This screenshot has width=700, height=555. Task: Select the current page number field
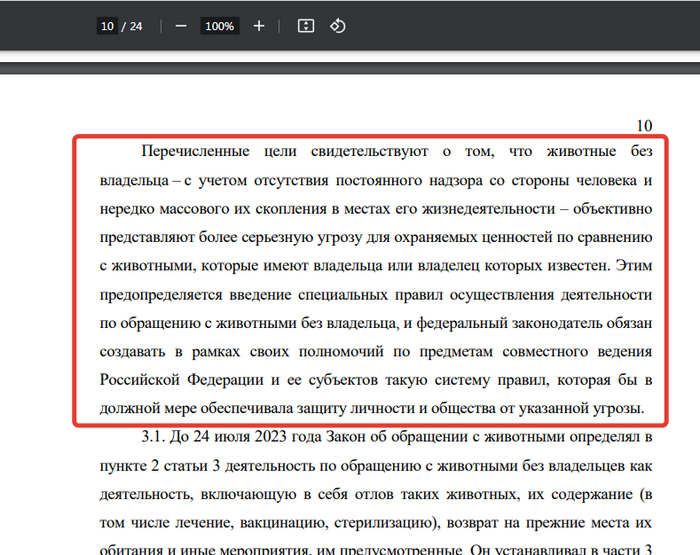tap(107, 26)
